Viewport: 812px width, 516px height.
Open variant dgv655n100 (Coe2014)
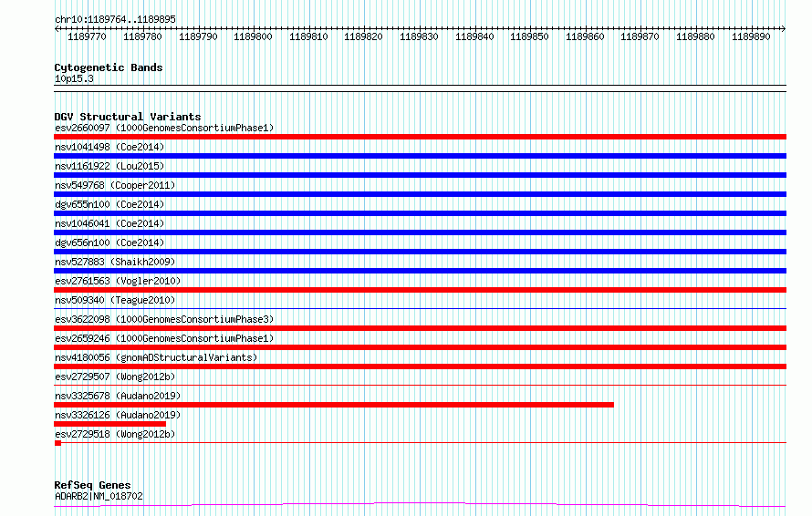109,204
